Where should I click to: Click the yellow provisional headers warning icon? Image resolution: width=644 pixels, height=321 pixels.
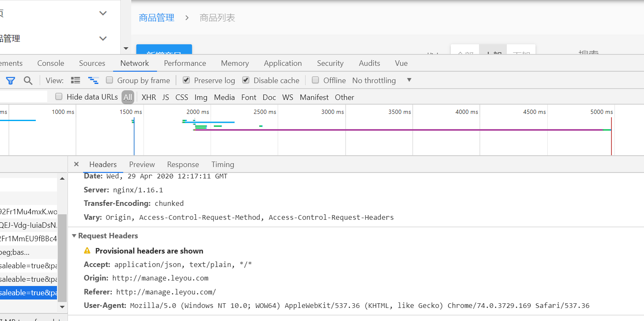(x=87, y=251)
